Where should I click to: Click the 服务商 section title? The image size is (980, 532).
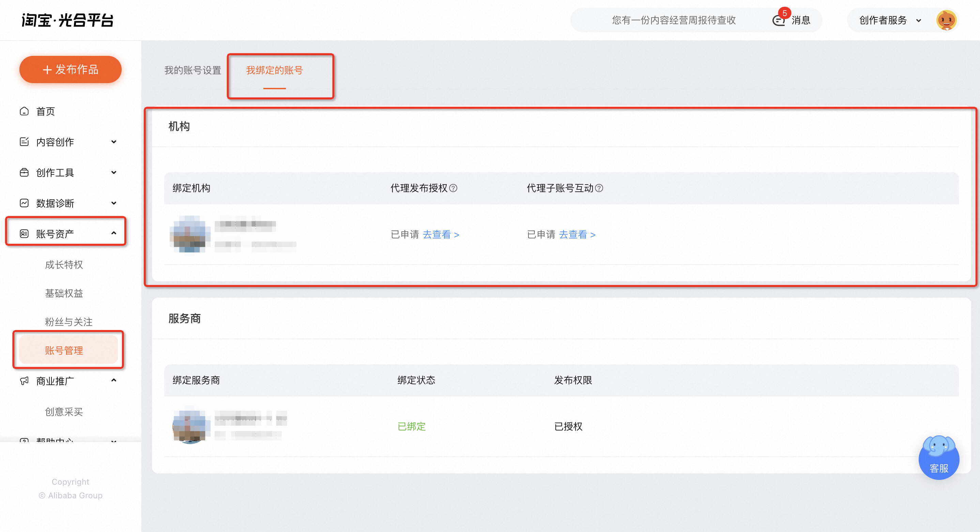(184, 318)
